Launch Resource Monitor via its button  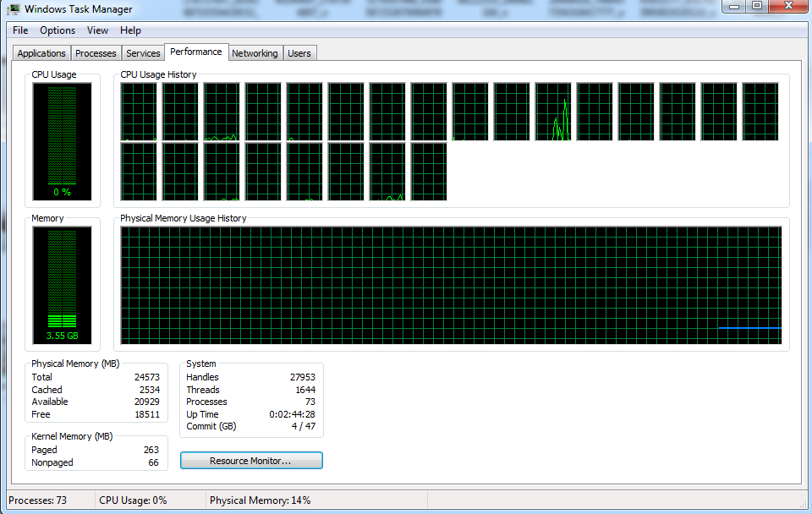pyautogui.click(x=251, y=461)
